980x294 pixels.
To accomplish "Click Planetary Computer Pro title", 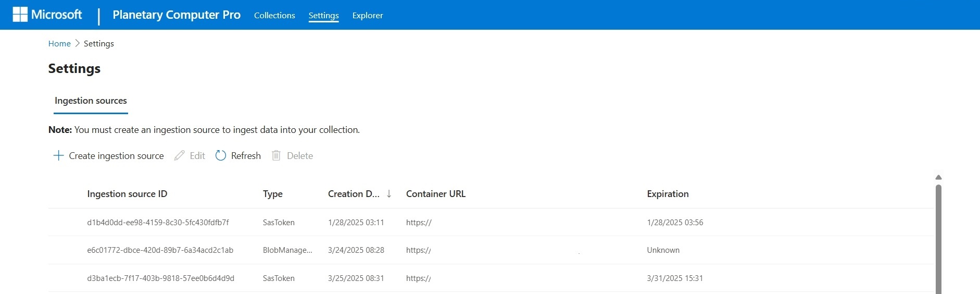I will point(177,15).
